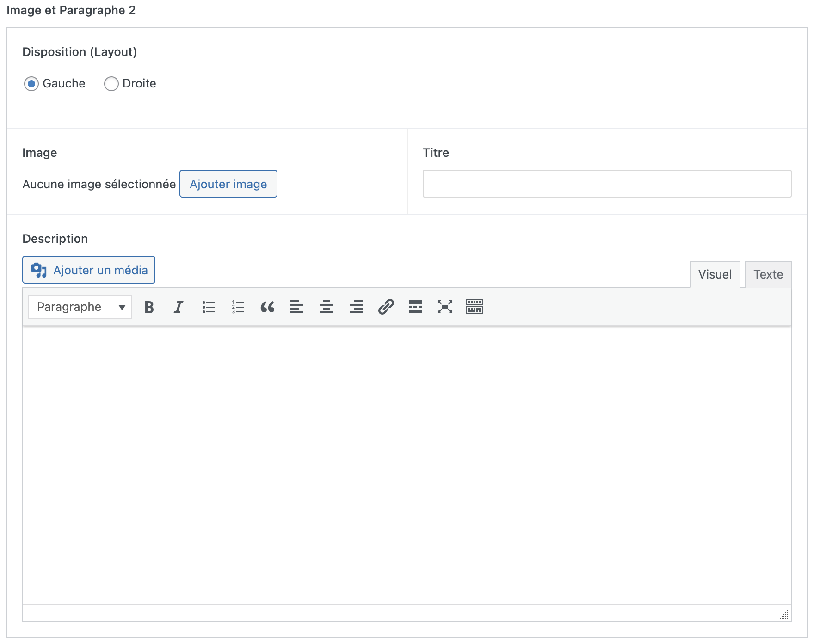Select the Droite layout option

[x=111, y=84]
